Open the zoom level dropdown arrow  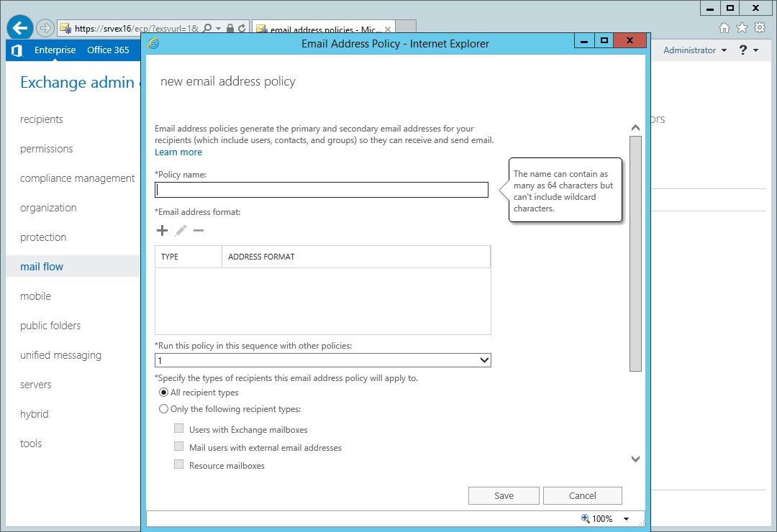click(626, 519)
